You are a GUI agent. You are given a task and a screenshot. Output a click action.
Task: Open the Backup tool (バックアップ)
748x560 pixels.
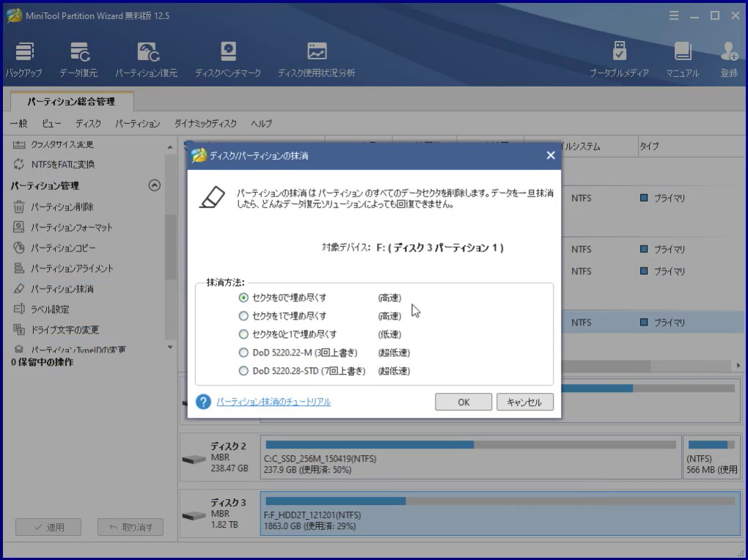[x=24, y=59]
